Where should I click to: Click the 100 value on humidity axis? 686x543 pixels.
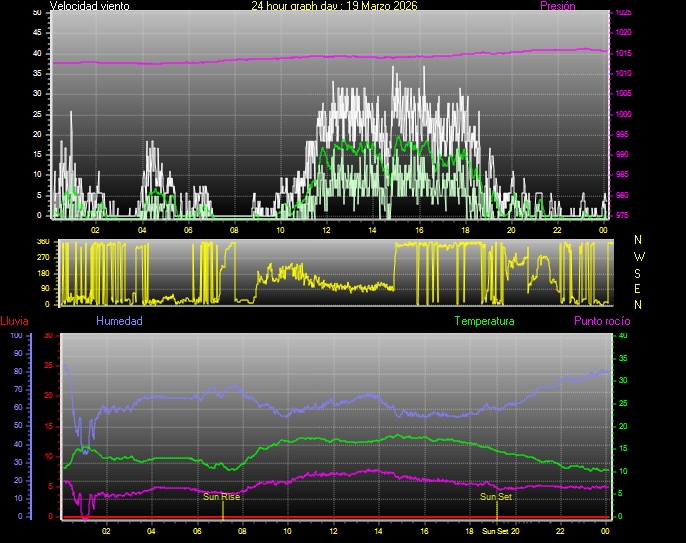pyautogui.click(x=15, y=335)
